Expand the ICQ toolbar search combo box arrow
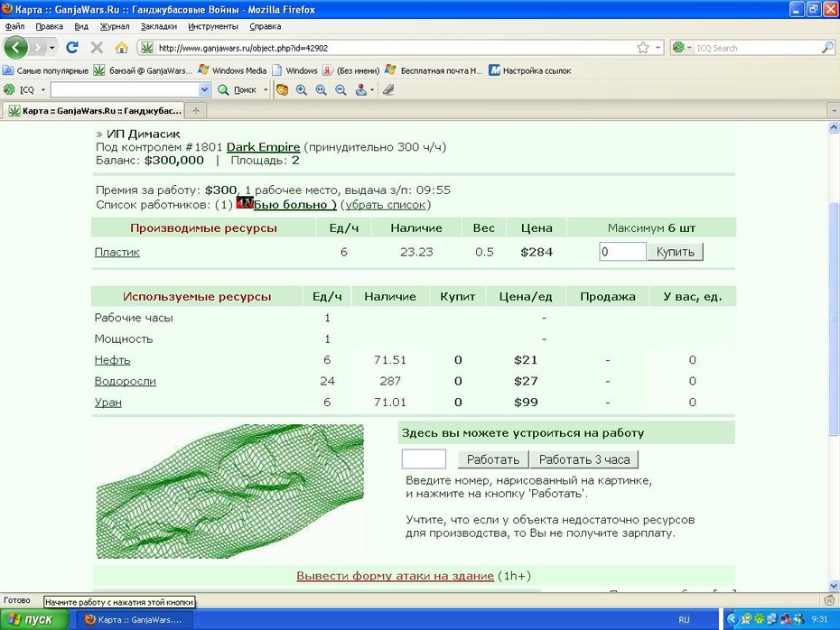This screenshot has width=840, height=630. click(204, 90)
